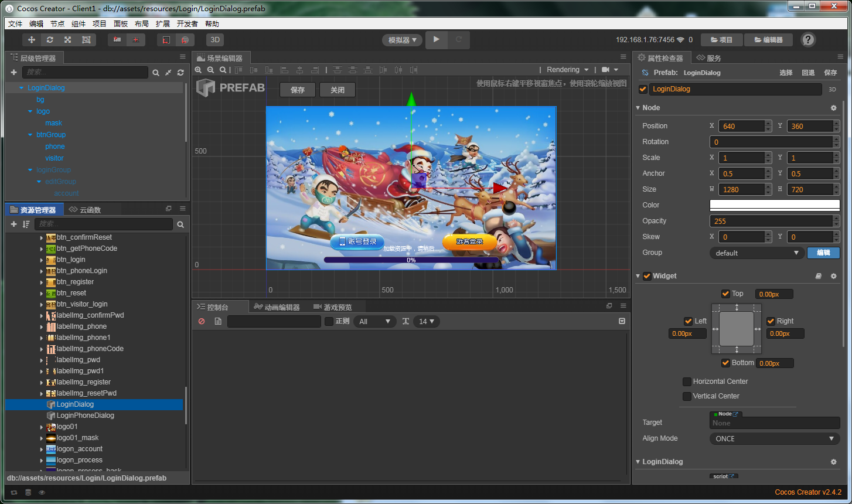Click the sort assets icon in asset panel
Image resolution: width=852 pixels, height=504 pixels.
point(26,224)
